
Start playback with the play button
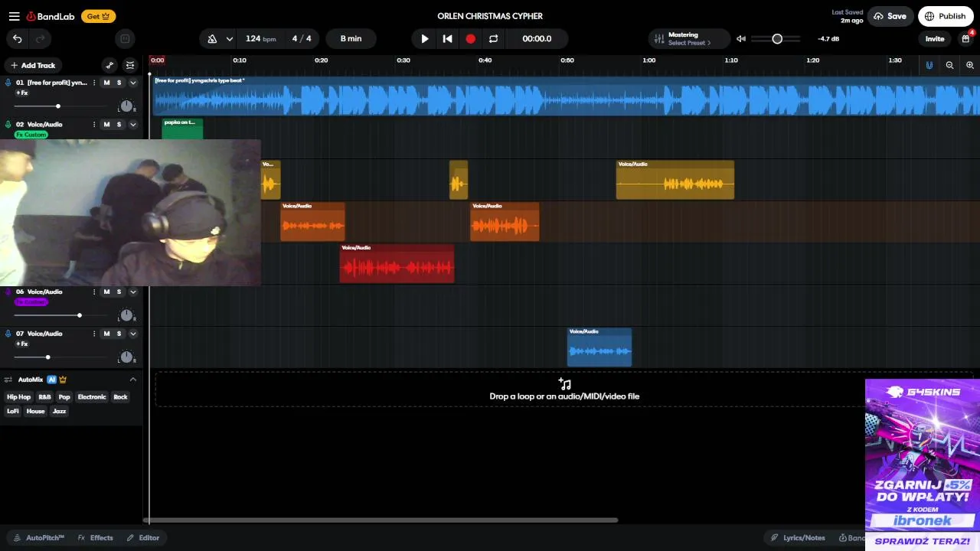coord(425,39)
